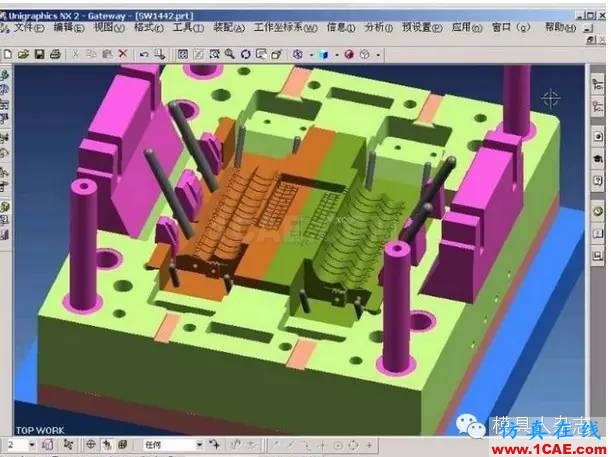Image resolution: width=611 pixels, height=457 pixels.
Task: Toggle the circle-center snap icon
Action: coord(338,445)
